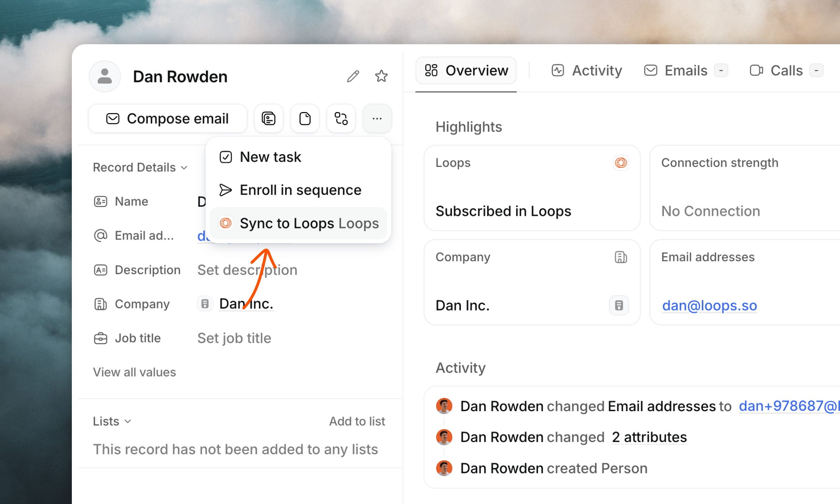Click the Dan Rowden created Person entry
Image resolution: width=840 pixels, height=504 pixels.
(554, 468)
